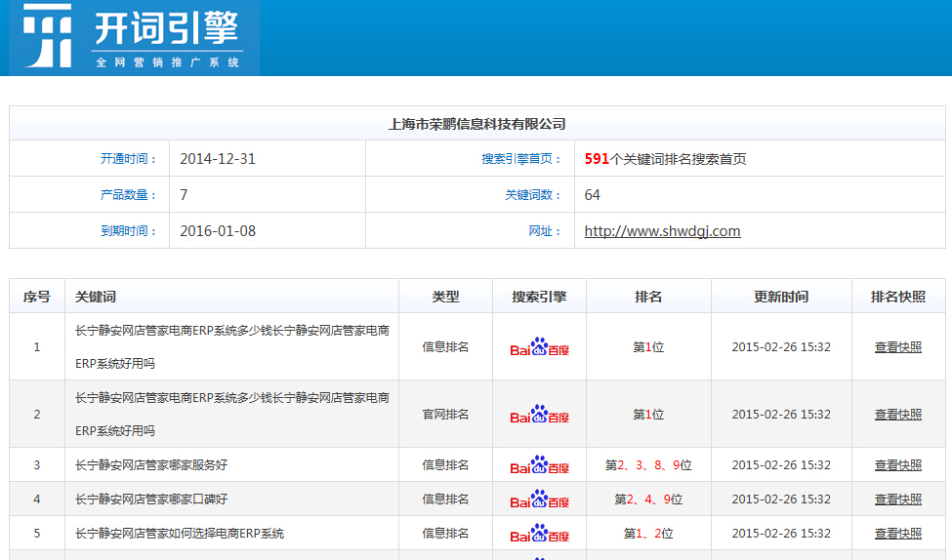Click update time in row 5
Image resolution: width=952 pixels, height=560 pixels.
coord(781,534)
